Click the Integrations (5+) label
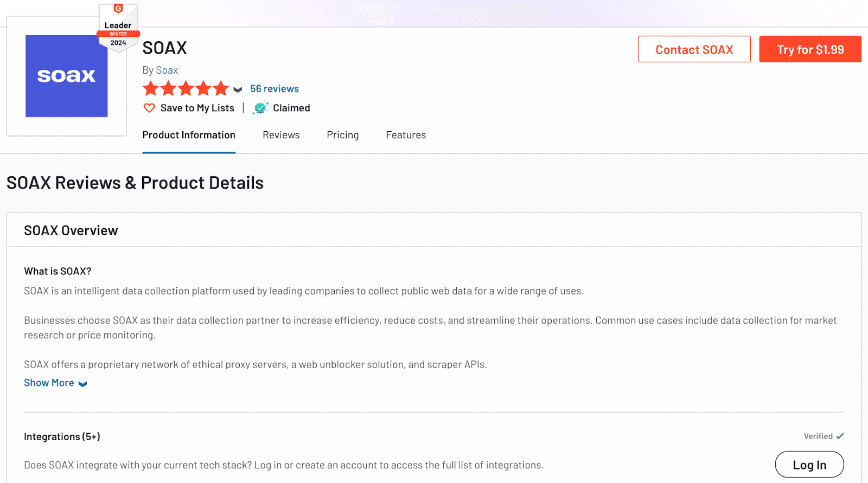The height and width of the screenshot is (483, 868). coord(62,436)
